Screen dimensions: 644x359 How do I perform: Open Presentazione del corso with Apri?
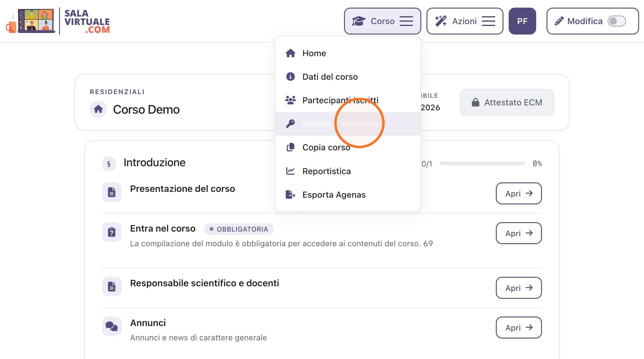519,193
